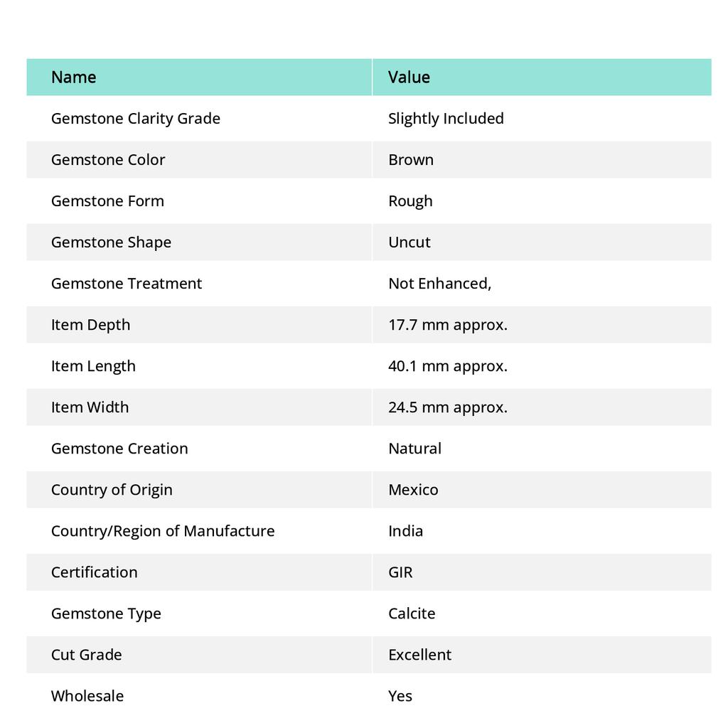Click the India value

(405, 531)
